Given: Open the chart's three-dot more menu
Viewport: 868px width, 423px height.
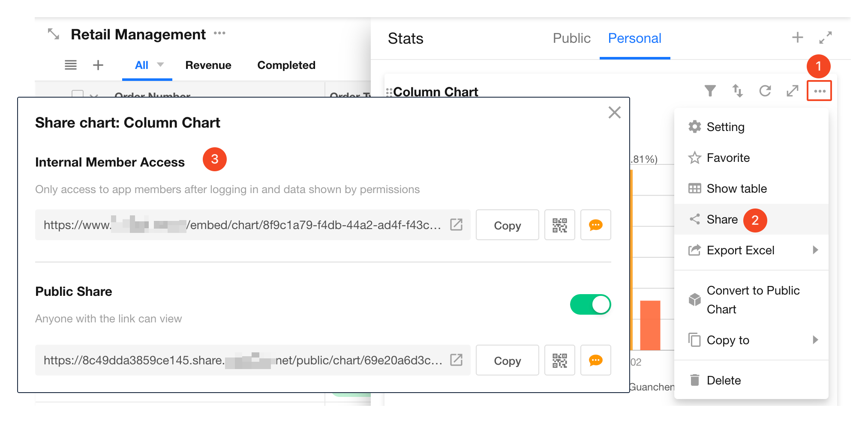Looking at the screenshot, I should [819, 91].
